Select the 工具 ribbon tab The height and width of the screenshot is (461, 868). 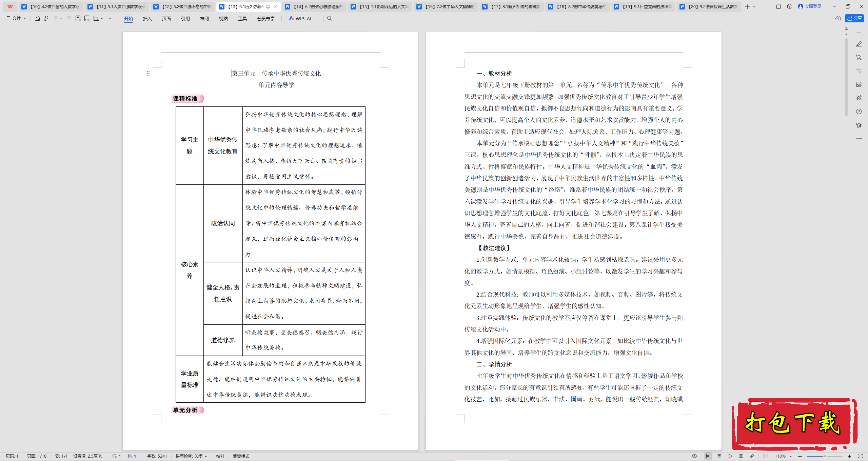(x=242, y=19)
